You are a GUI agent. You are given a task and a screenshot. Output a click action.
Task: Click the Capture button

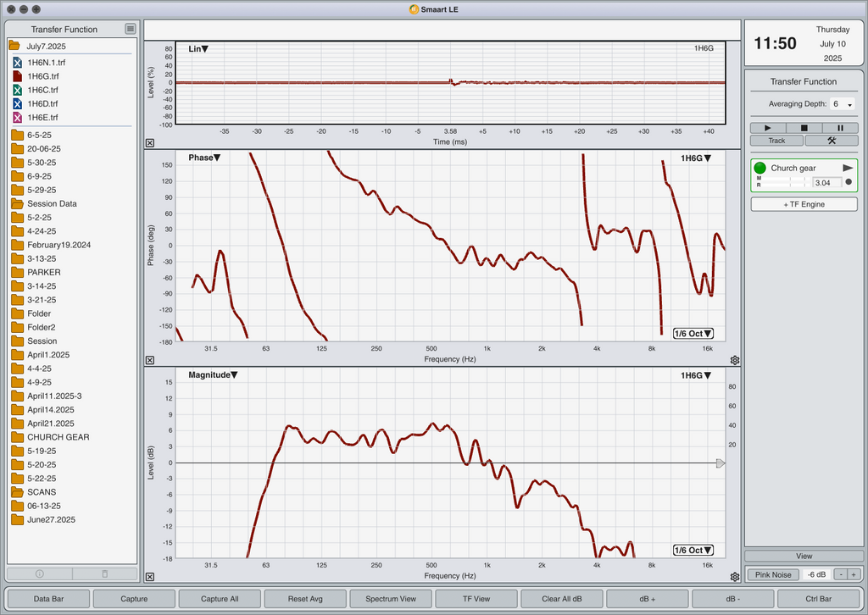(134, 598)
